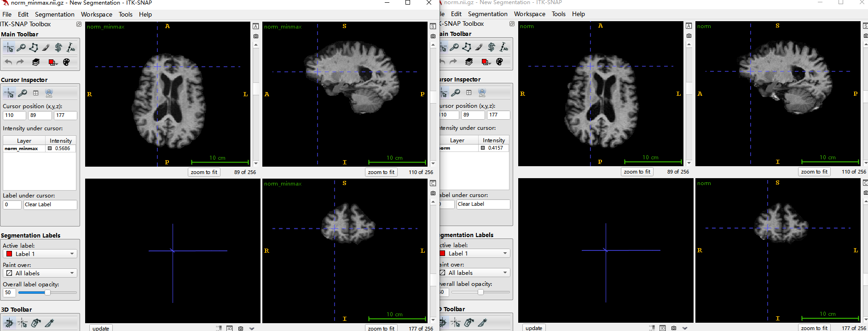Open Workspace menu in right window

tap(529, 14)
